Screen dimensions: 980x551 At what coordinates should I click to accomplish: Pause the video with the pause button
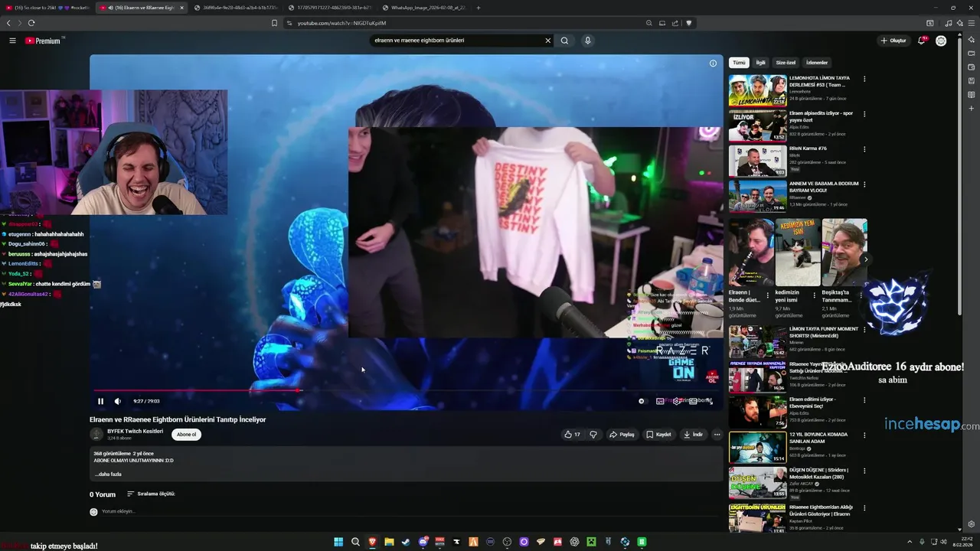pos(100,401)
